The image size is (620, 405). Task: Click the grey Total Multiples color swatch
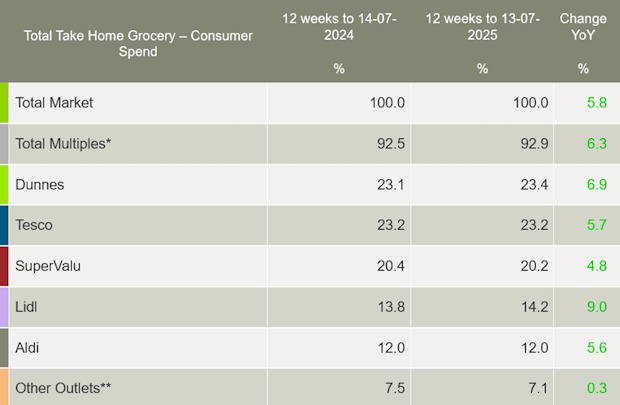point(4,144)
